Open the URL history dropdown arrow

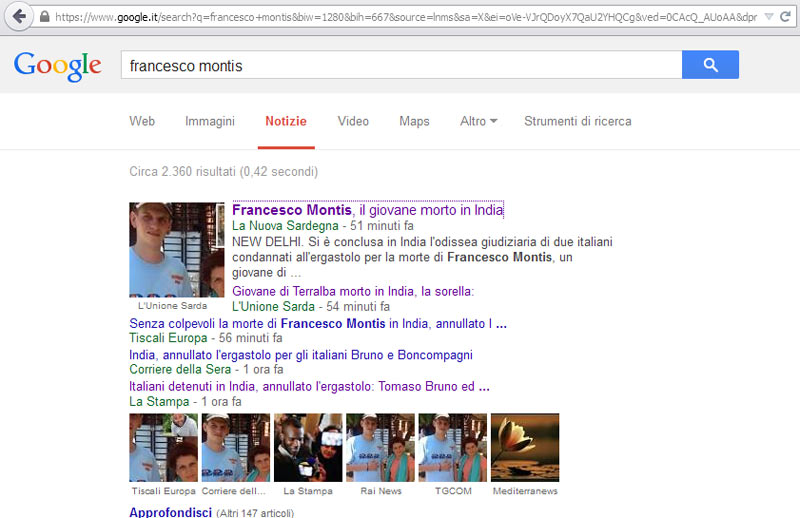tap(769, 17)
